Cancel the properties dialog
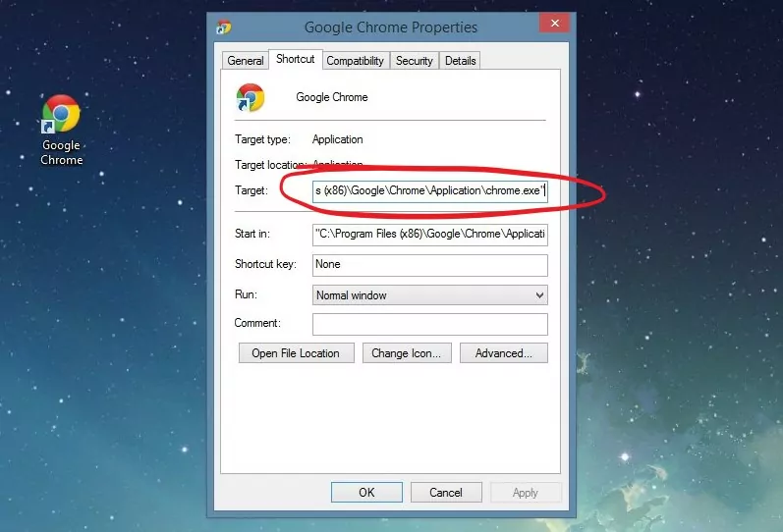 pyautogui.click(x=446, y=492)
